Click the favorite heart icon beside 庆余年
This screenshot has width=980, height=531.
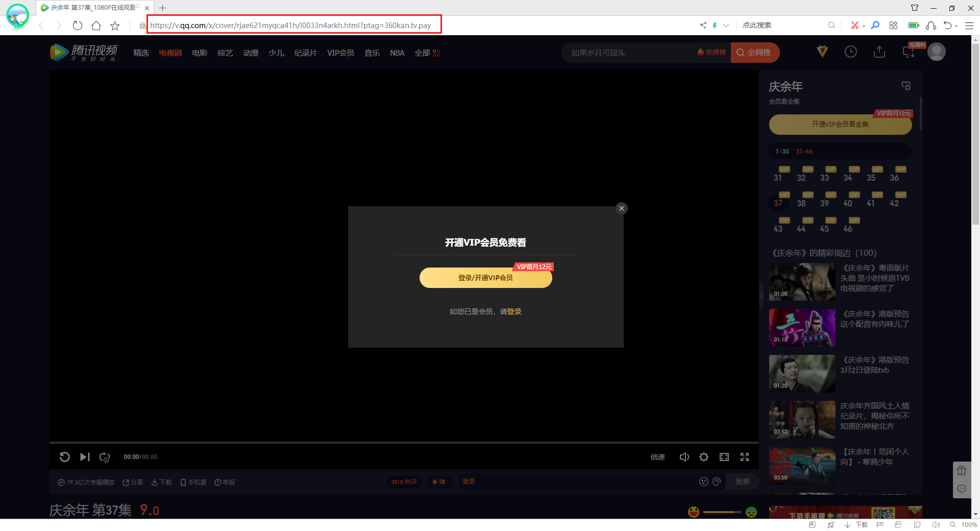click(906, 86)
